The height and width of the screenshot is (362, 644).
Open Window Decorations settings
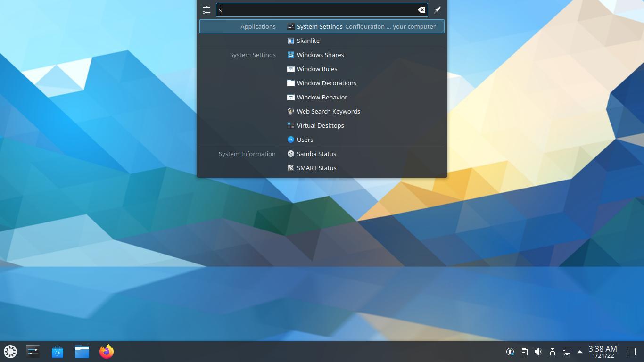[326, 83]
